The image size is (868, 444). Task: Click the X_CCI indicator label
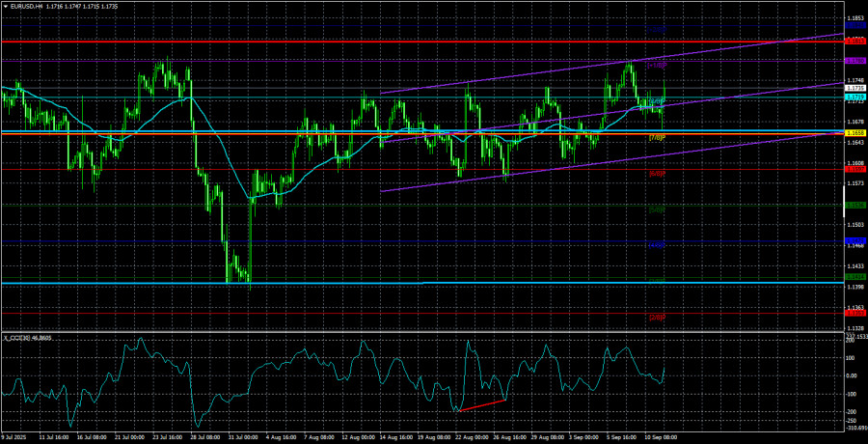(x=19, y=337)
